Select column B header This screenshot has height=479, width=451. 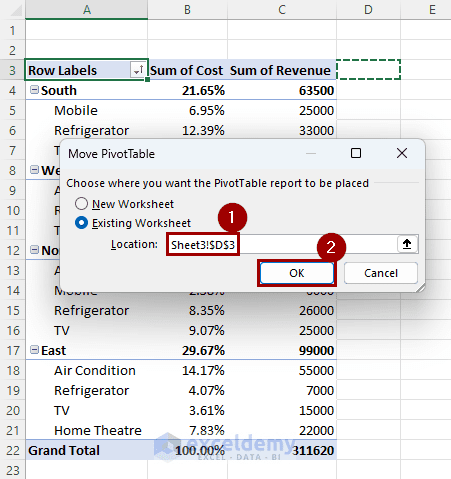(x=188, y=9)
